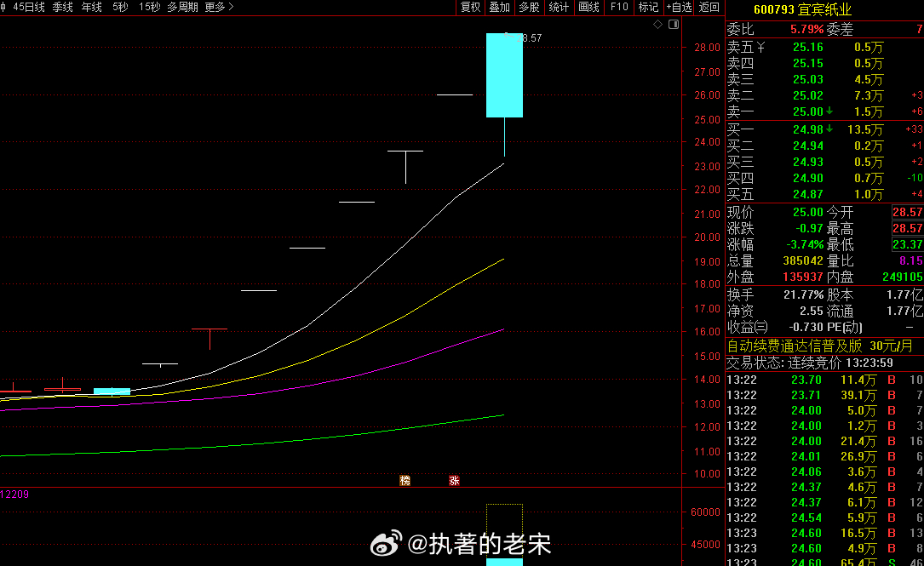The height and width of the screenshot is (566, 924).
Task: Click the 量比 value 8.15
Action: (911, 260)
